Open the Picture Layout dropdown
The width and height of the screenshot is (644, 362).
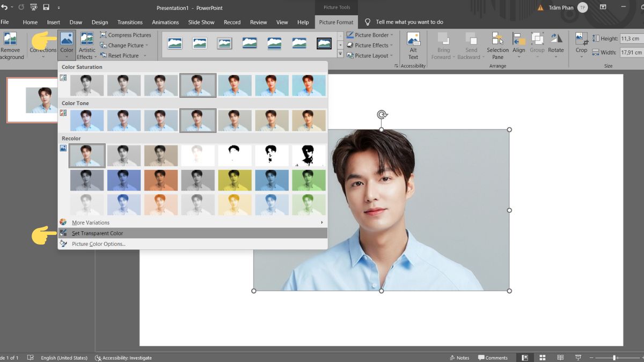click(x=370, y=55)
